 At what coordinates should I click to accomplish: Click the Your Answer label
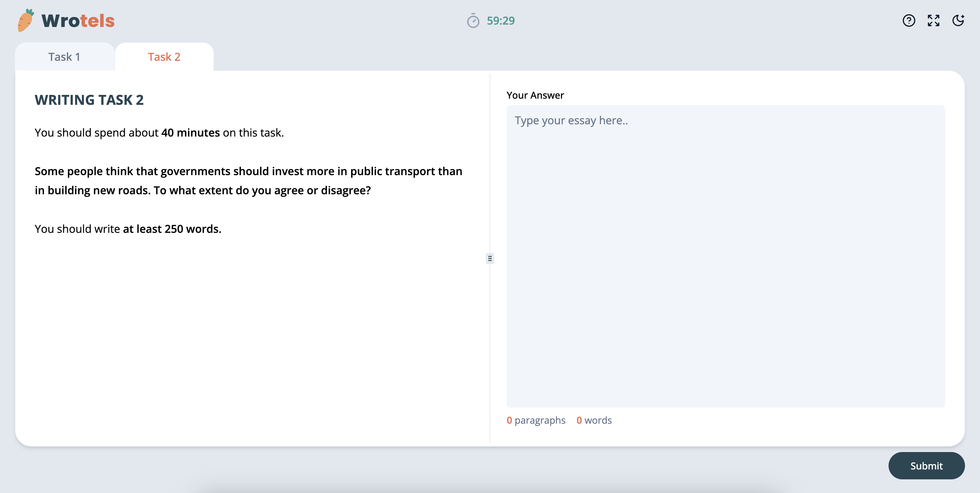coord(535,95)
